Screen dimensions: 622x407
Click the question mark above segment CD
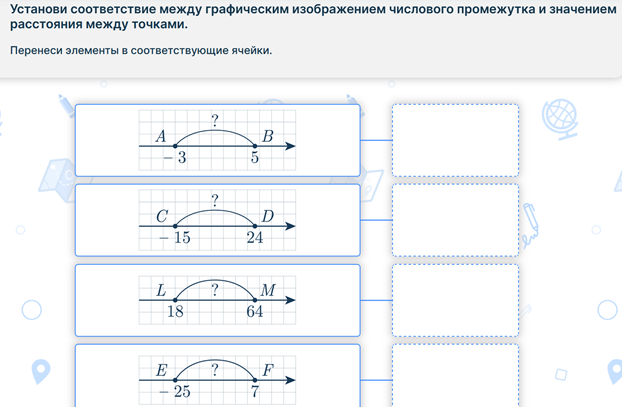pos(214,200)
